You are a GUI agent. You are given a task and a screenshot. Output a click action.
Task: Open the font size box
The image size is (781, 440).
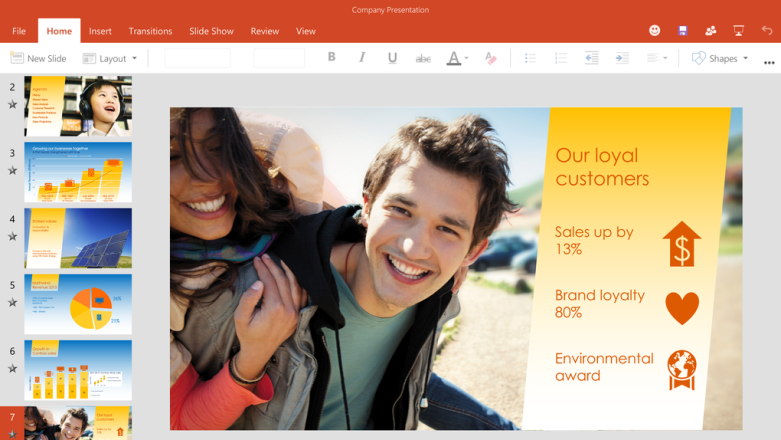coord(279,58)
